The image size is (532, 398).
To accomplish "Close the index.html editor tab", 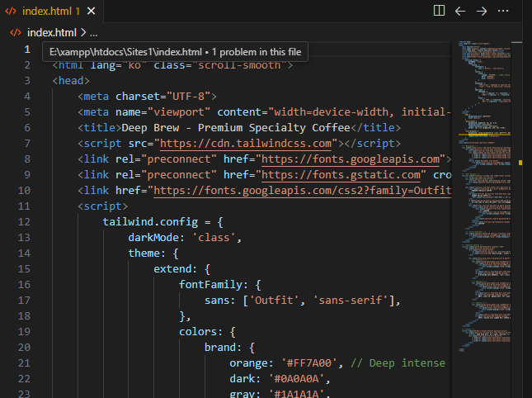I will 91,12.
